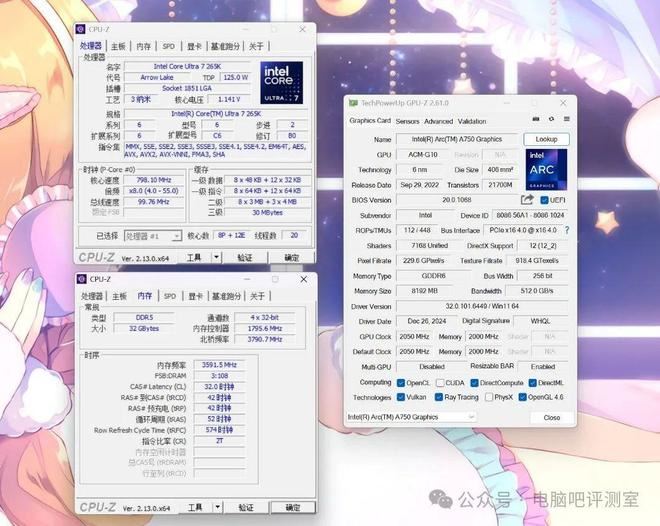
Task: Click the GPU name field Intel(R) Arc(TM) A750 Graphics
Action: (x=457, y=139)
